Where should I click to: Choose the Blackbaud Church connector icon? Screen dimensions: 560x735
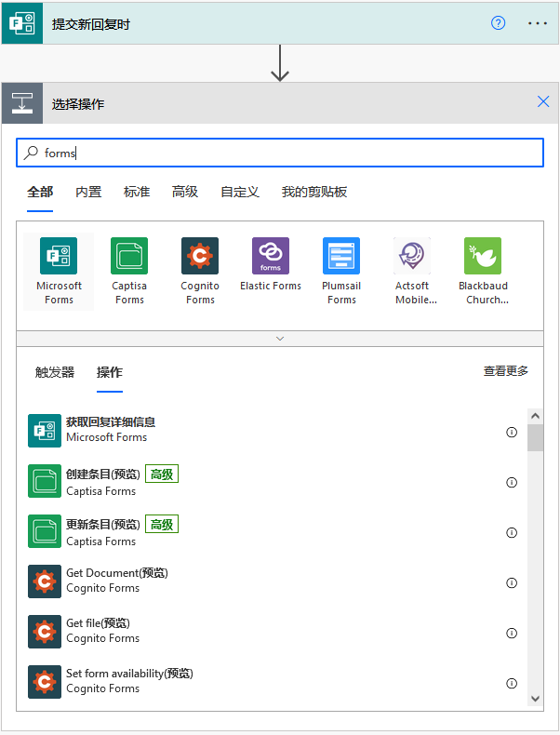(x=483, y=256)
